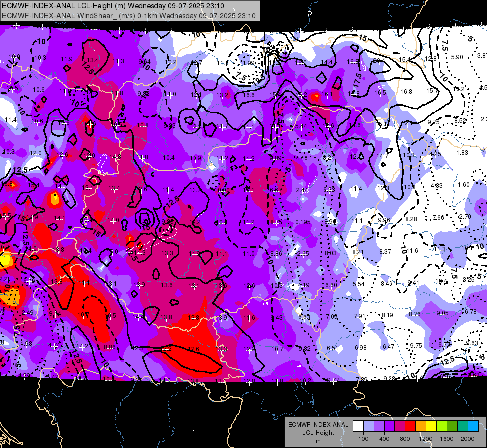Image resolution: width=487 pixels, height=448 pixels.
Task: Click the wind shear value 2.49
Action: click(x=28, y=313)
